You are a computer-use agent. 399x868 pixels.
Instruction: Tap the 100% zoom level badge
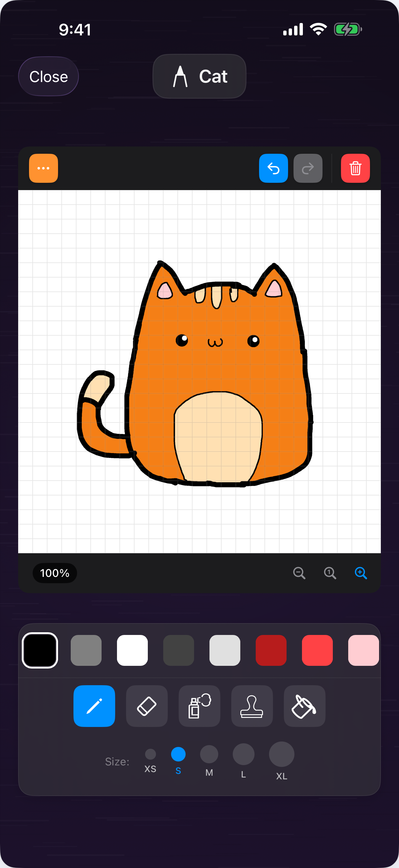pos(54,573)
